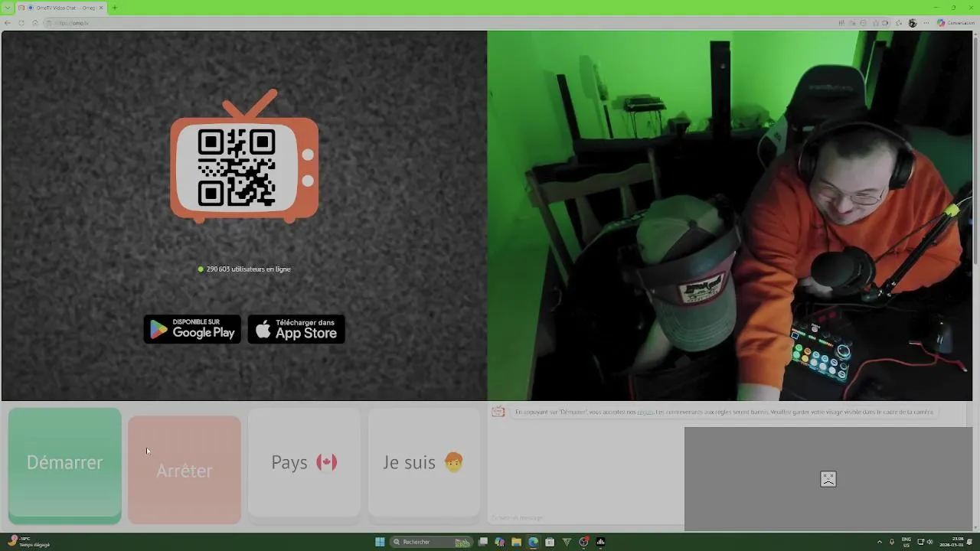Open the volume tray control

coord(929,542)
